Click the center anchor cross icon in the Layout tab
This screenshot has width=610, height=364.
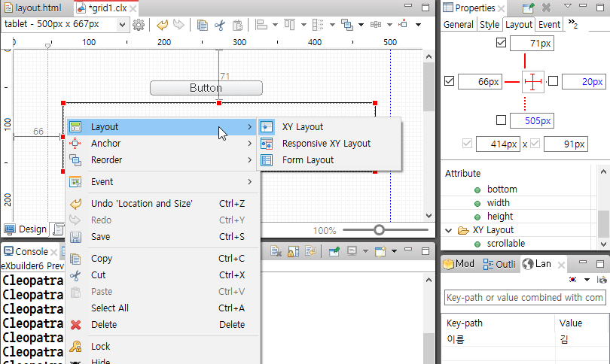pos(532,82)
